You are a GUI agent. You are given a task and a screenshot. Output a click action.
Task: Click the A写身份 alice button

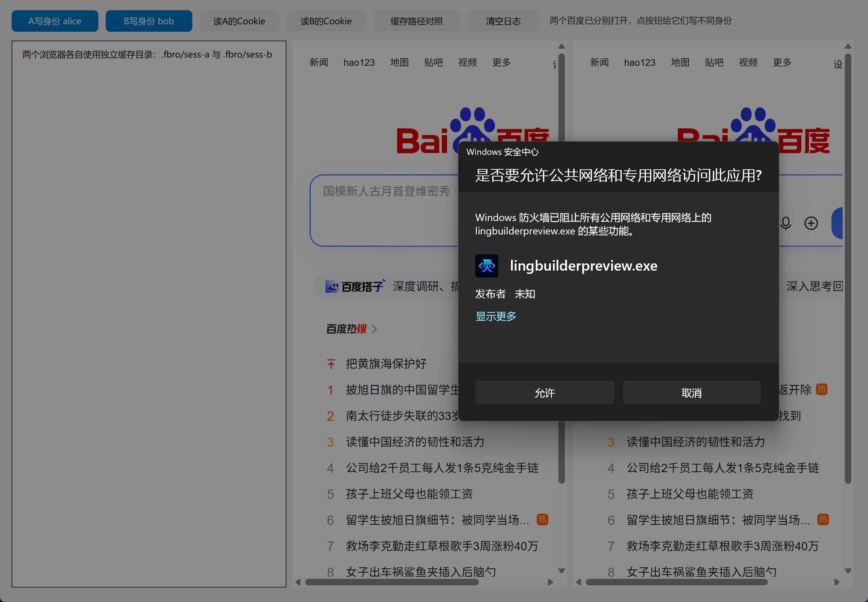click(55, 21)
